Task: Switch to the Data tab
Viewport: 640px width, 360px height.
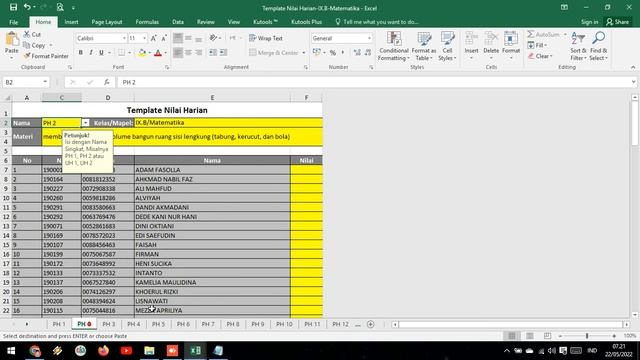Action: (178, 22)
